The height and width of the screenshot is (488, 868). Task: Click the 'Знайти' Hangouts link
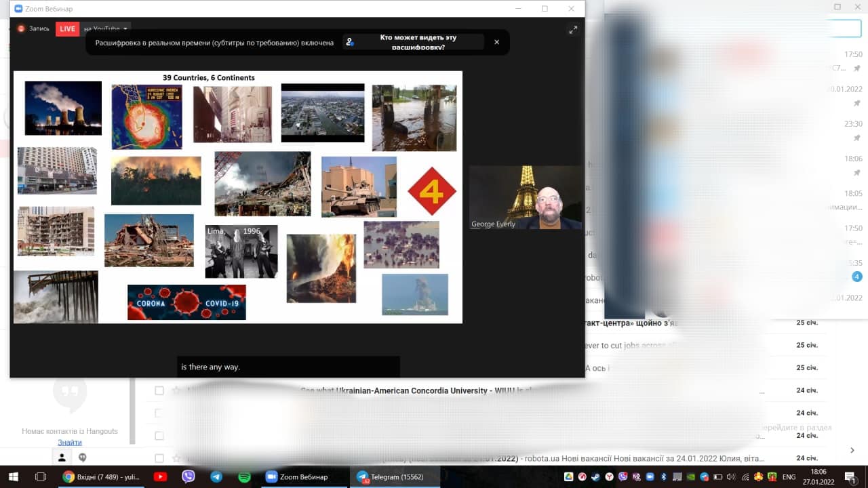pos(70,443)
